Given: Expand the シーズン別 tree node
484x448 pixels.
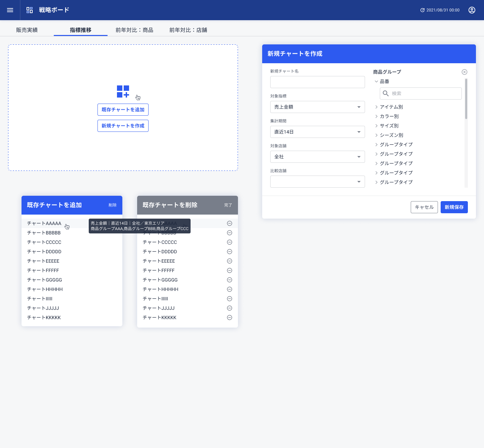Looking at the screenshot, I should 376,135.
